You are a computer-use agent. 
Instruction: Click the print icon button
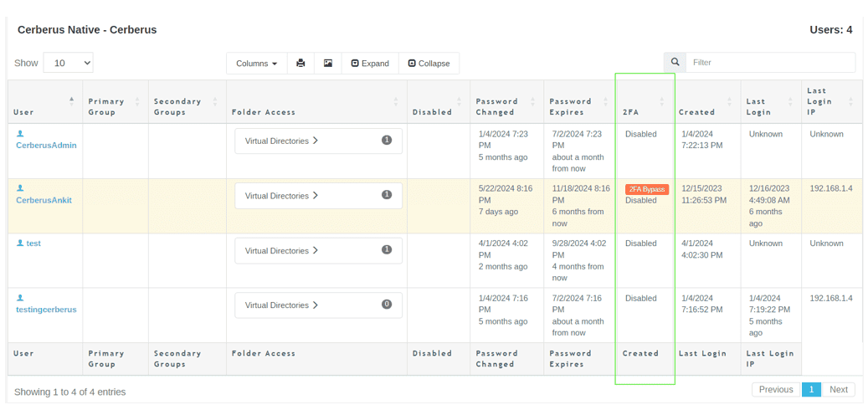pos(300,64)
